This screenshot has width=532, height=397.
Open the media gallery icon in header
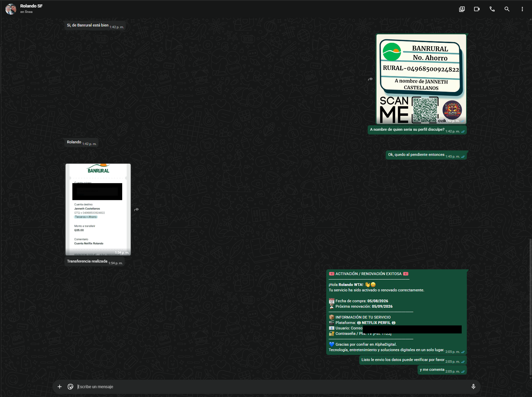coord(462,9)
